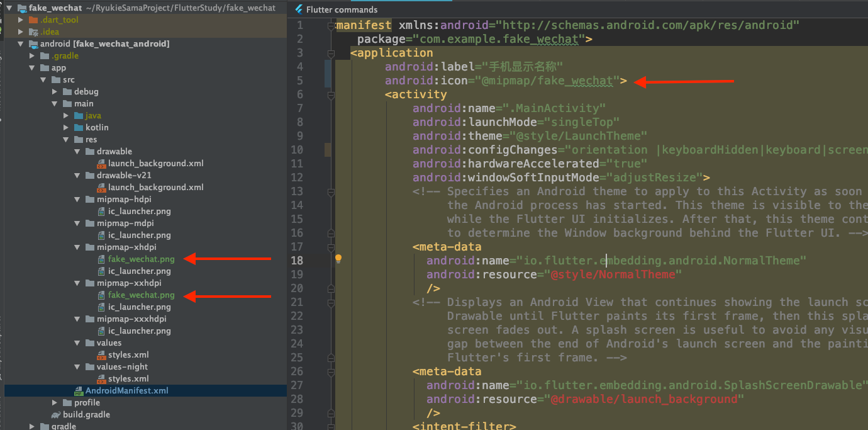
Task: Click the image icon of fake_wechat.png under mipmap-xhdpi
Action: [x=102, y=259]
